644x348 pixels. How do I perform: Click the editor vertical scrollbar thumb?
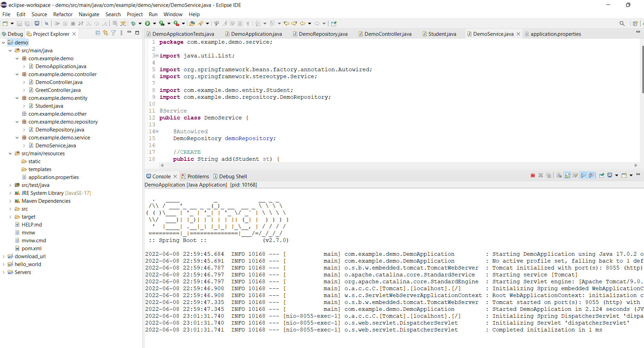pyautogui.click(x=642, y=69)
